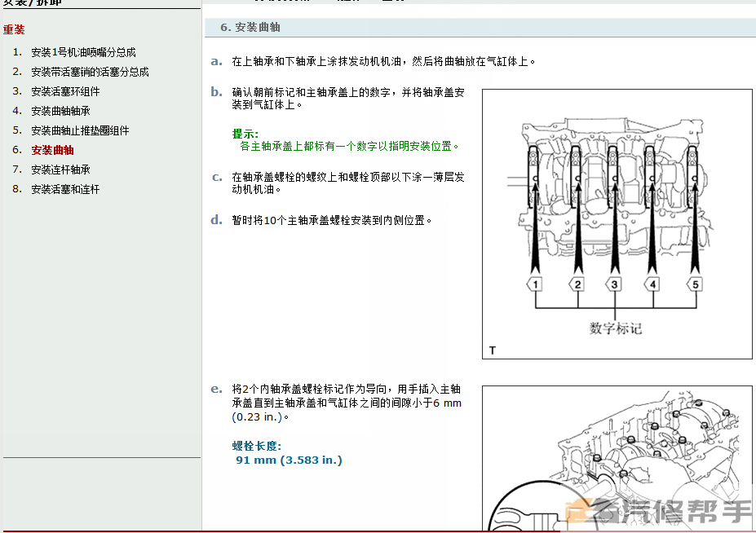
Task: Click step b text 确认朝前标记
Action: point(348,99)
